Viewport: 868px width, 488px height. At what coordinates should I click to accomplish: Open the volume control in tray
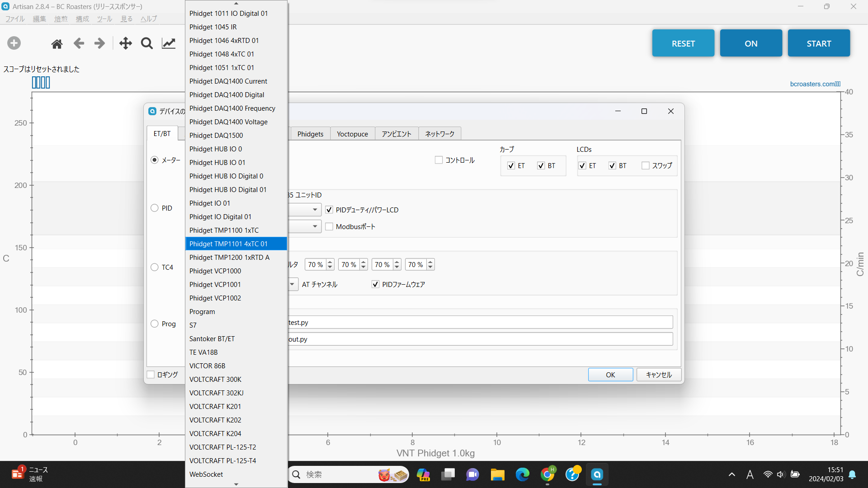[781, 474]
